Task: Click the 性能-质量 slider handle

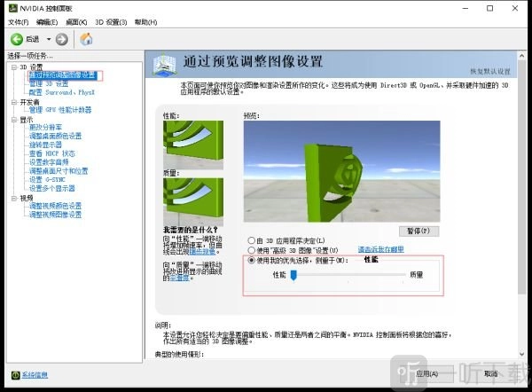Action: (x=293, y=276)
